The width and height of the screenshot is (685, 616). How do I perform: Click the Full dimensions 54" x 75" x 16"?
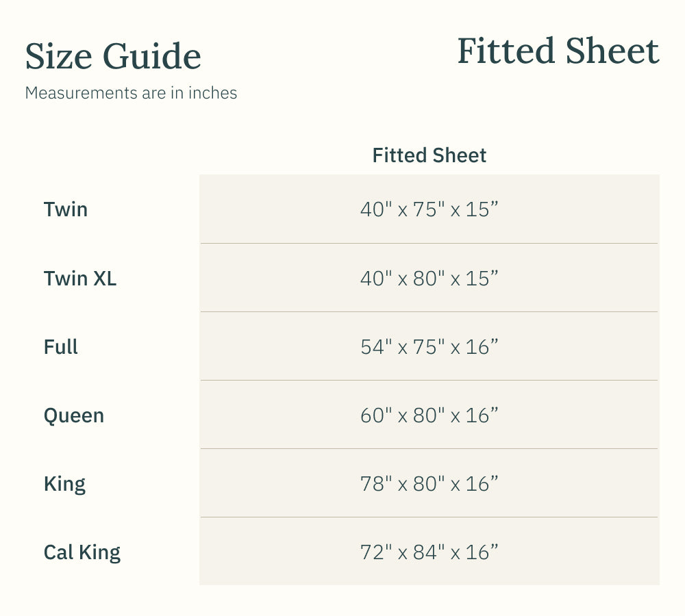point(429,347)
